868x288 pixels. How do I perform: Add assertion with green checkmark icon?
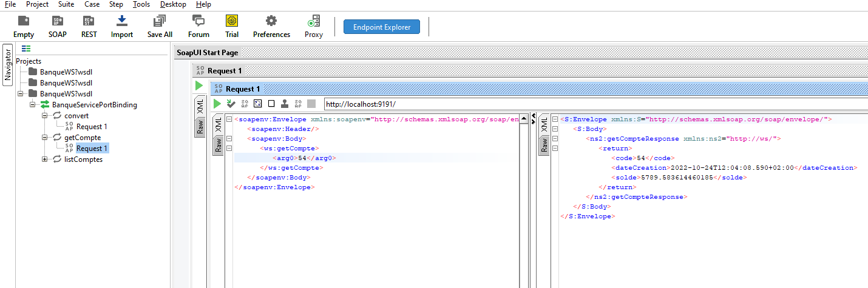231,104
